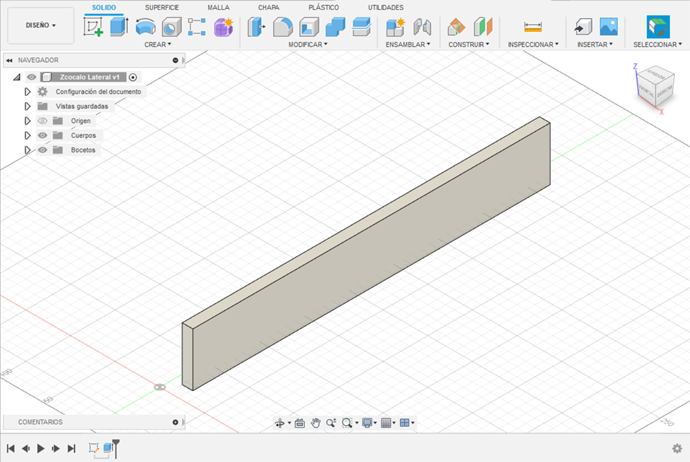Activate the Zoom tool
Image resolution: width=690 pixels, height=462 pixels.
(331, 423)
